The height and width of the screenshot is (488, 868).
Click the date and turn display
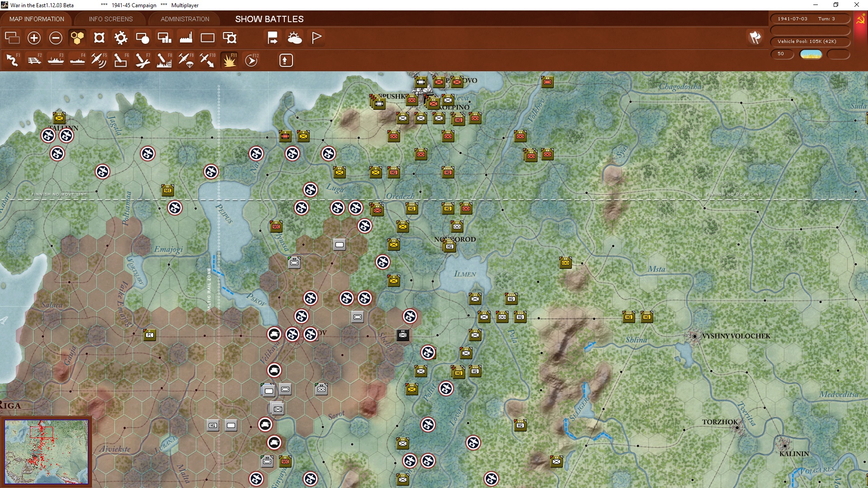(x=810, y=19)
